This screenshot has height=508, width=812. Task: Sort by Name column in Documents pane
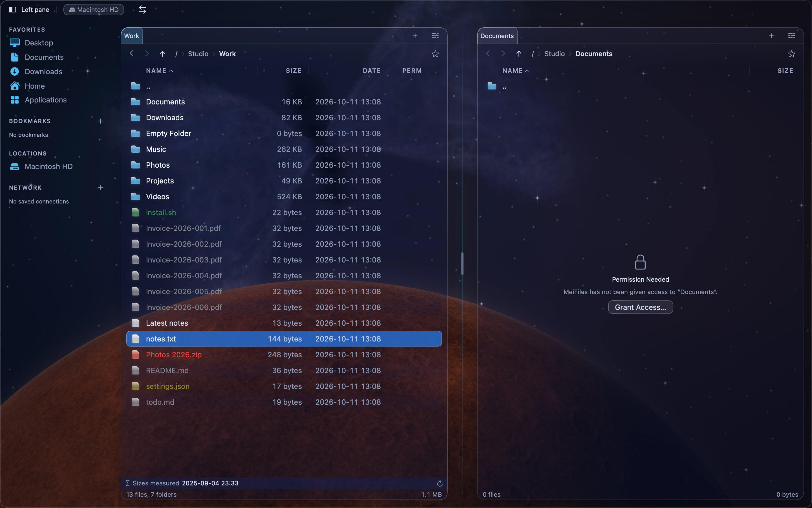click(516, 71)
